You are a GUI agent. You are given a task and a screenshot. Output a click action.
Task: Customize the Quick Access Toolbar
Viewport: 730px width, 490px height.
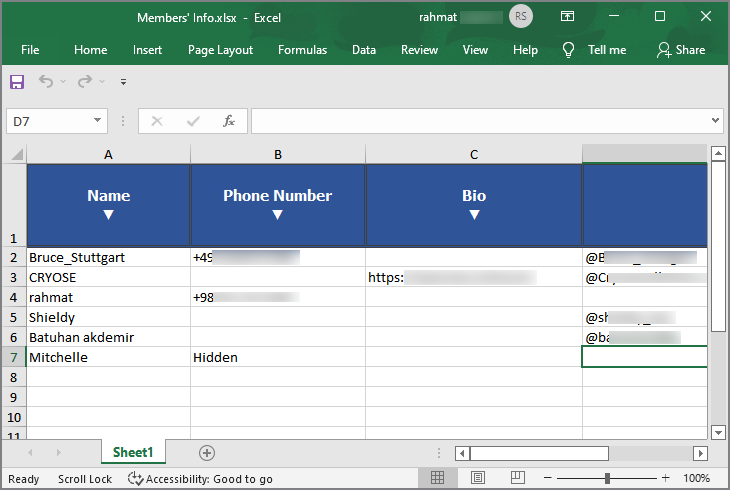pyautogui.click(x=123, y=82)
